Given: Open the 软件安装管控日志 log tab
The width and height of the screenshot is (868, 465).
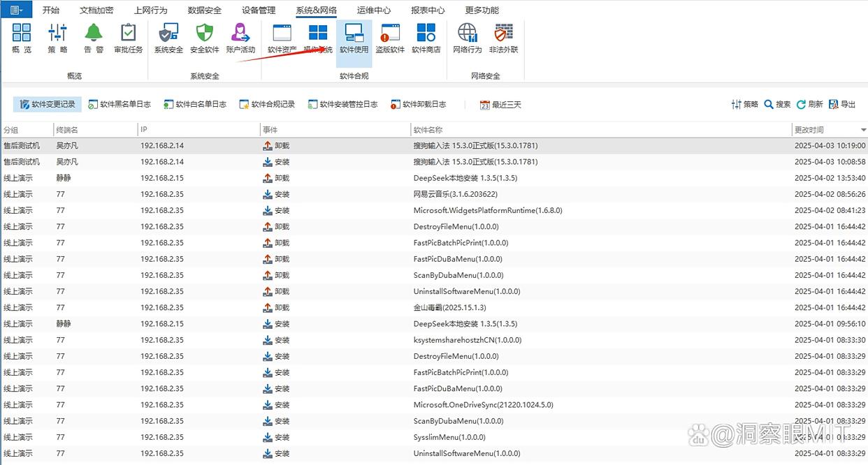Looking at the screenshot, I should coord(342,104).
